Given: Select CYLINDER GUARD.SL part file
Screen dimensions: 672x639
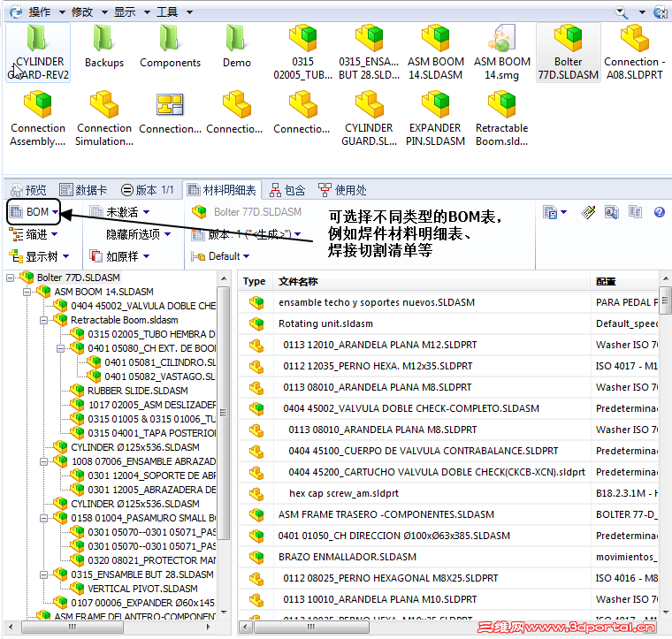Looking at the screenshot, I should tap(369, 118).
